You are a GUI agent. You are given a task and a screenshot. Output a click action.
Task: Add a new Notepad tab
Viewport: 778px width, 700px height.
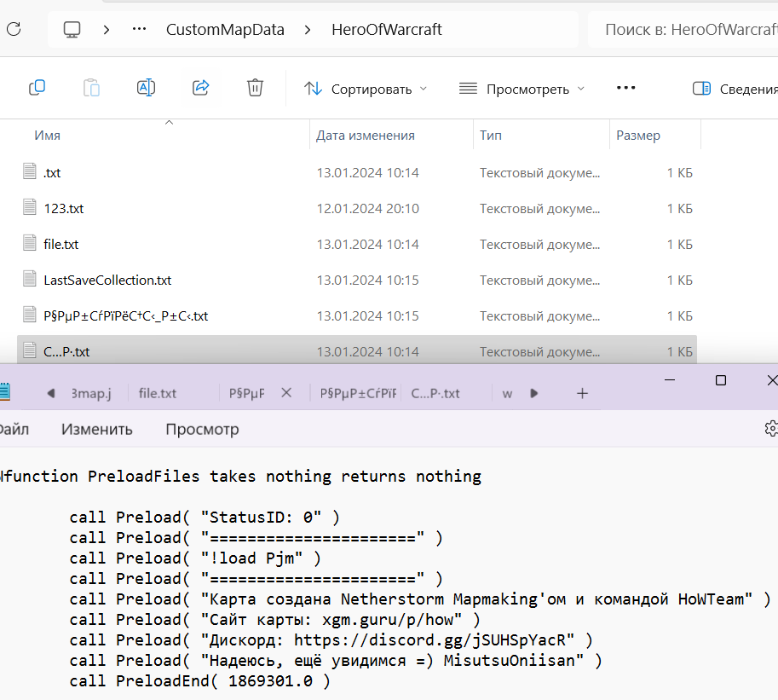coord(582,393)
